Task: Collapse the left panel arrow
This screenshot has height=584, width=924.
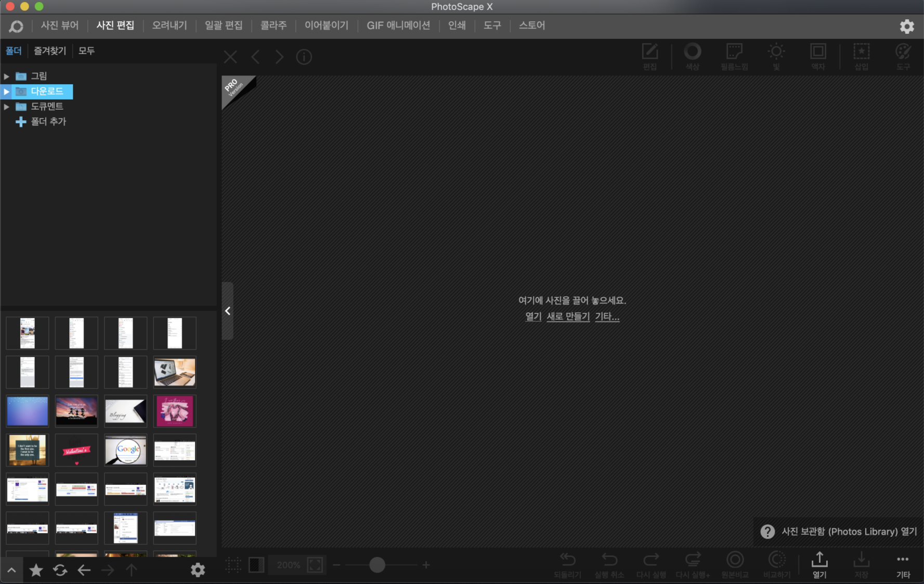Action: (x=227, y=311)
